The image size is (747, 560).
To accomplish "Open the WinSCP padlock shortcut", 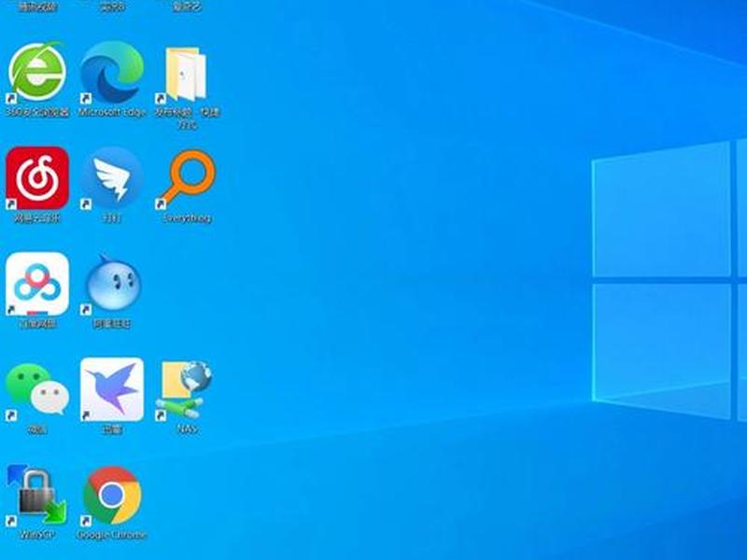I will click(x=36, y=496).
